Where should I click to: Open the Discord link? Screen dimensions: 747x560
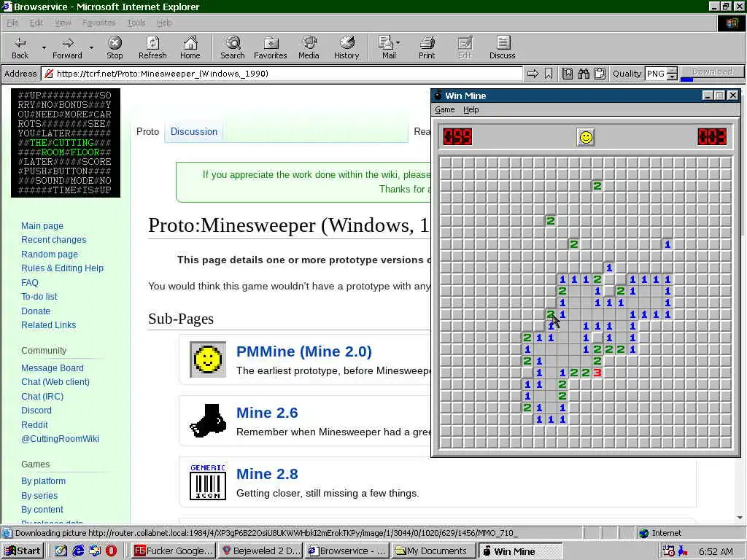pyautogui.click(x=36, y=410)
